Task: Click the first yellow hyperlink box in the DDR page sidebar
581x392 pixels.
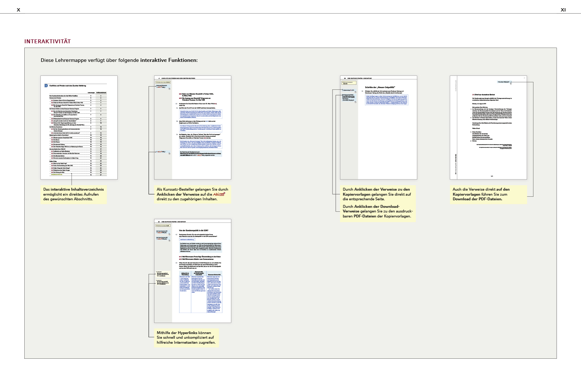Action: (x=163, y=274)
